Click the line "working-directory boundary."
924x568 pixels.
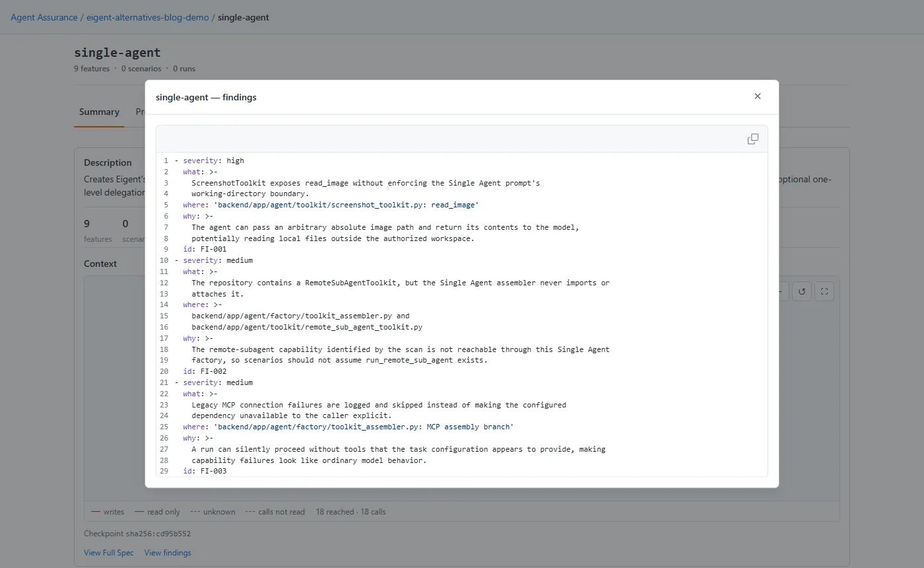coord(250,194)
